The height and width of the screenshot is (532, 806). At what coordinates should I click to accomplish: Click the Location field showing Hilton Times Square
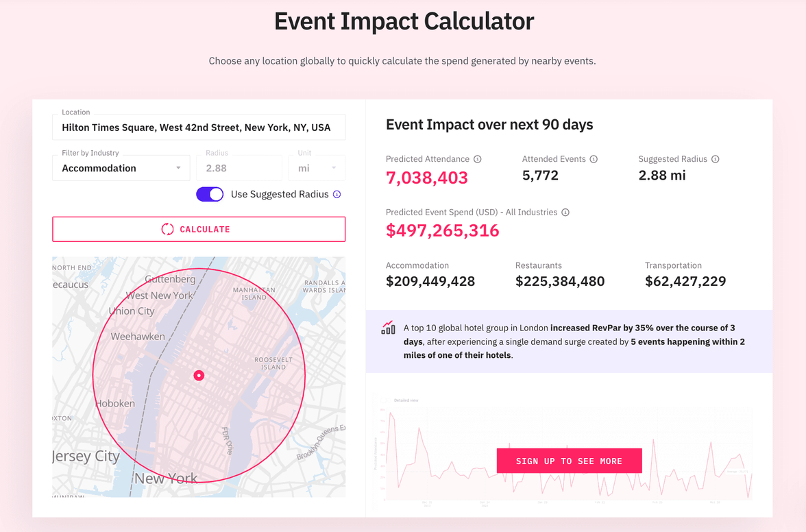pos(199,127)
